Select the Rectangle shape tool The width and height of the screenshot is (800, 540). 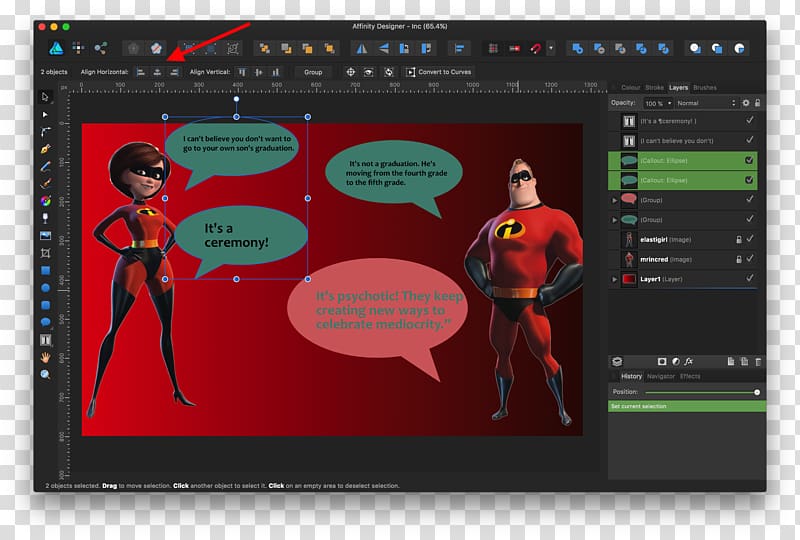tap(45, 271)
